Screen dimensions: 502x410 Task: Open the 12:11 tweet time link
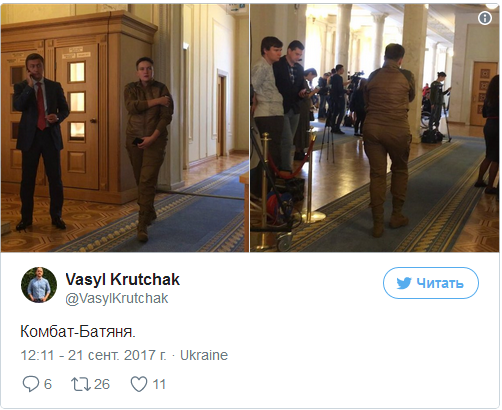[37, 355]
